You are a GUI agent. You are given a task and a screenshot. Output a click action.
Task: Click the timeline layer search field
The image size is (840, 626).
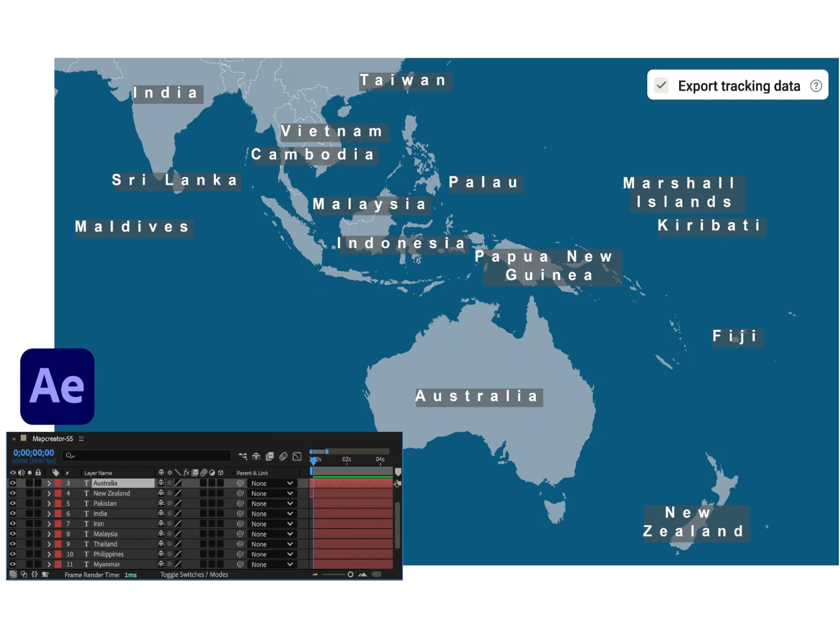[x=146, y=456]
